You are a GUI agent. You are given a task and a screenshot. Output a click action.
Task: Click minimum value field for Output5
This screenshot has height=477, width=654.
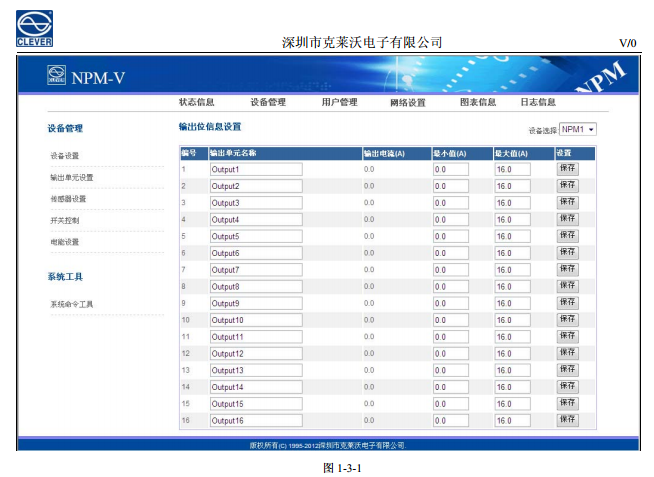click(x=450, y=236)
